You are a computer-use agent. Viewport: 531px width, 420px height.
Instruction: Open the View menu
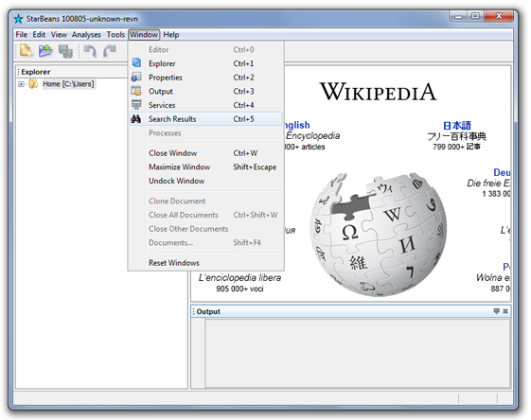click(x=59, y=34)
